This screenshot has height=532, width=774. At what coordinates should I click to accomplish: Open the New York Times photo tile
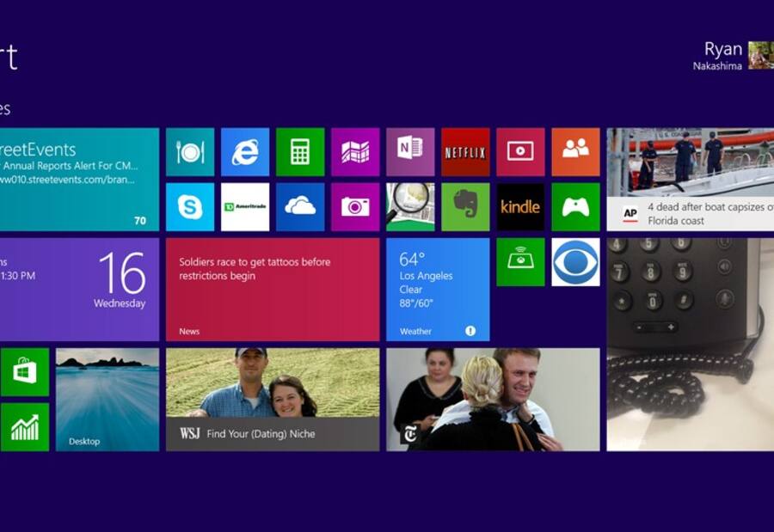tap(493, 400)
